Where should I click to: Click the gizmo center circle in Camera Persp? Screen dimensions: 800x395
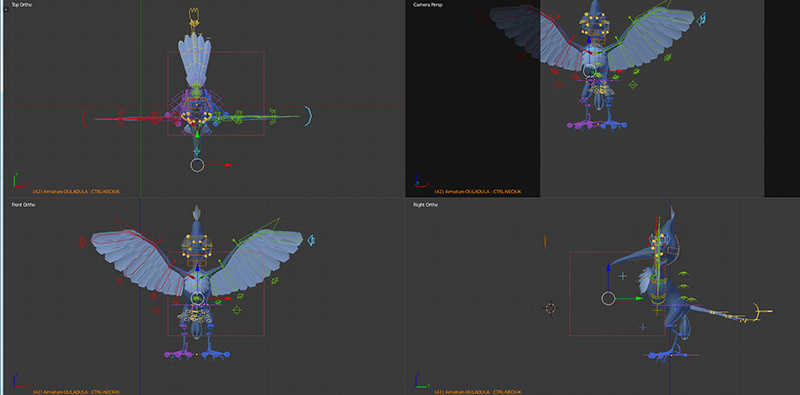tap(590, 70)
